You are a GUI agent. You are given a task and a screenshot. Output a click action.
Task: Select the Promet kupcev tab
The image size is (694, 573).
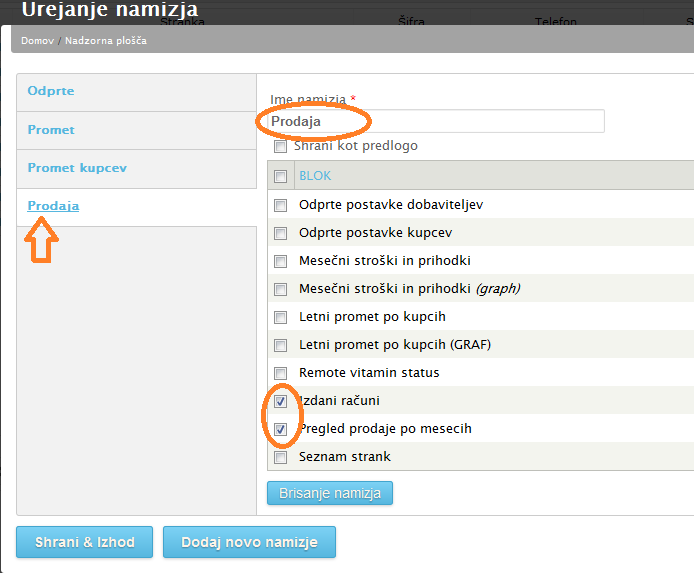[x=77, y=168]
